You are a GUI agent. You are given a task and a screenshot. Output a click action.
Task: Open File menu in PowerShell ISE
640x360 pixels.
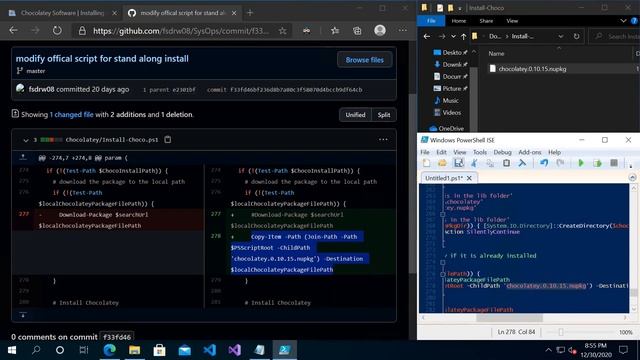point(425,152)
